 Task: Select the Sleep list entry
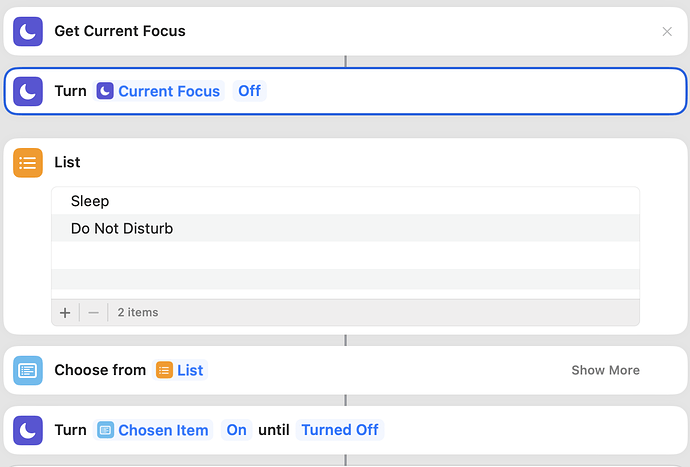pyautogui.click(x=345, y=201)
